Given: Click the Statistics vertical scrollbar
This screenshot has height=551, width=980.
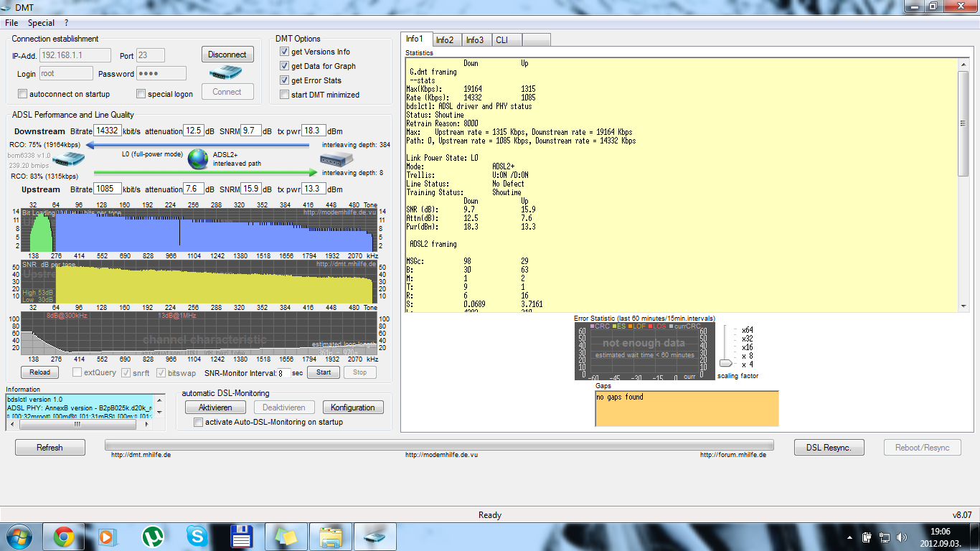Looking at the screenshot, I should click(x=963, y=184).
